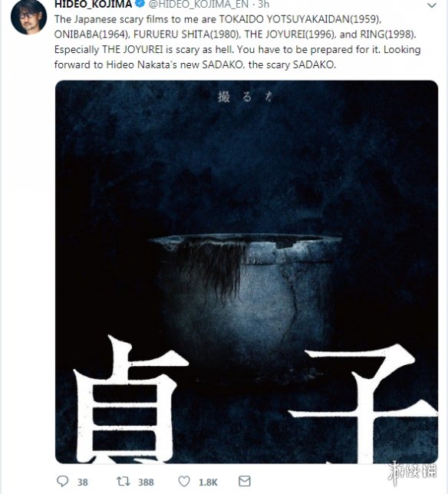Expand the tweet options chevron menu

tap(432, 5)
